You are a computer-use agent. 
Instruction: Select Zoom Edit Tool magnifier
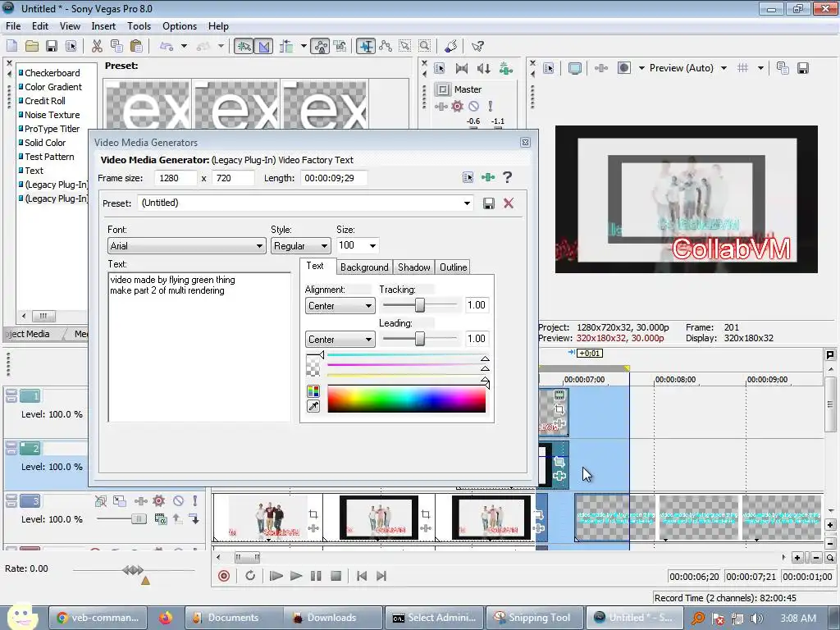tap(425, 46)
